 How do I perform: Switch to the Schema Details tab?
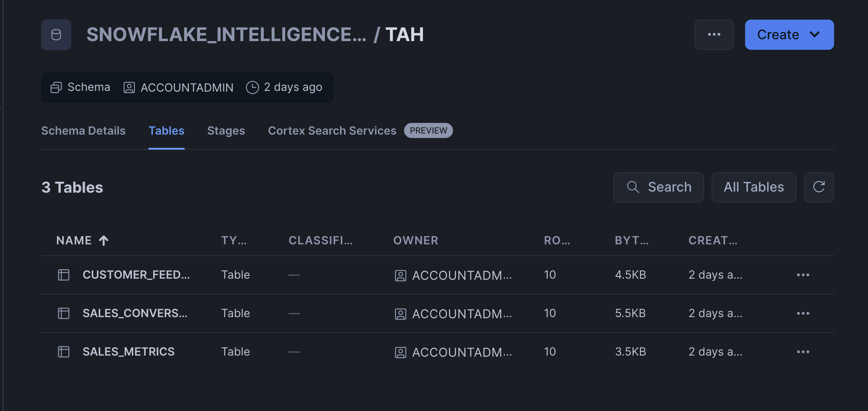pos(83,131)
